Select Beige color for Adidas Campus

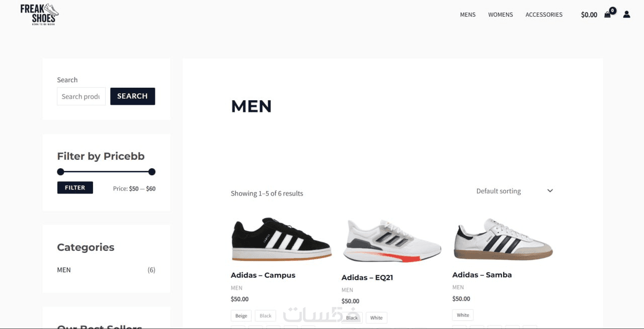[242, 316]
